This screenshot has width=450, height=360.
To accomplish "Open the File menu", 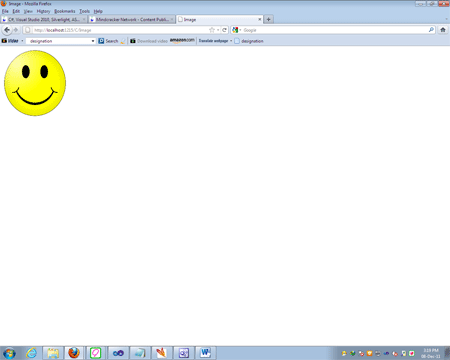I will point(5,11).
